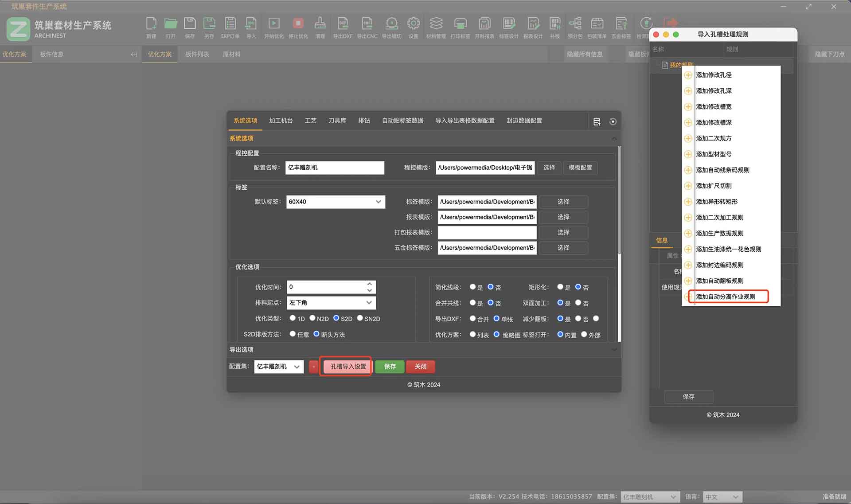Click the 导出DXF export icon
851x504 pixels.
(343, 24)
